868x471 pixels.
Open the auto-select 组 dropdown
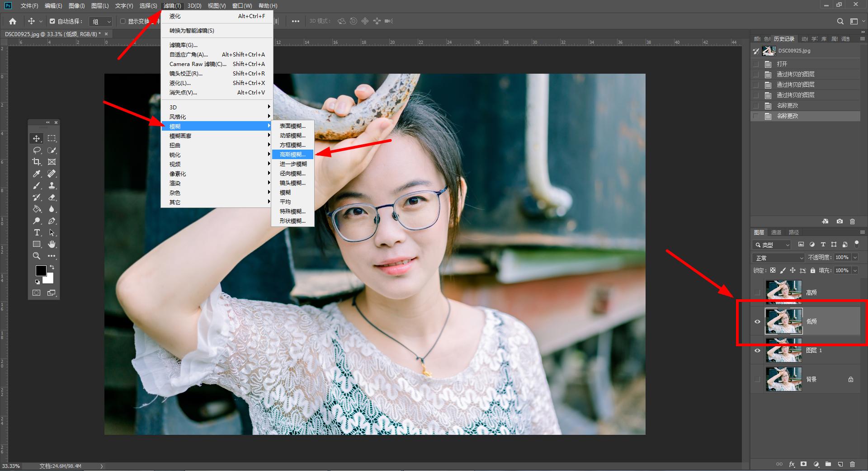click(101, 21)
